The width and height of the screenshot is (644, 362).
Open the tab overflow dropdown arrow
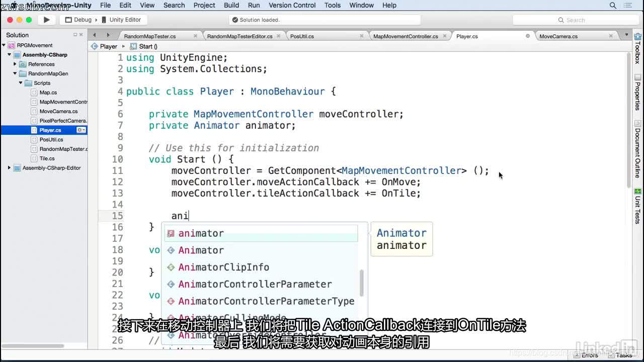[626, 35]
